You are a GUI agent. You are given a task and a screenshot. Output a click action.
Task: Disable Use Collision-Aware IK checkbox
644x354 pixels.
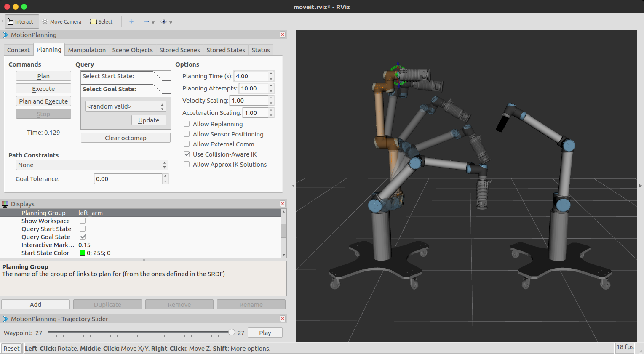[187, 154]
